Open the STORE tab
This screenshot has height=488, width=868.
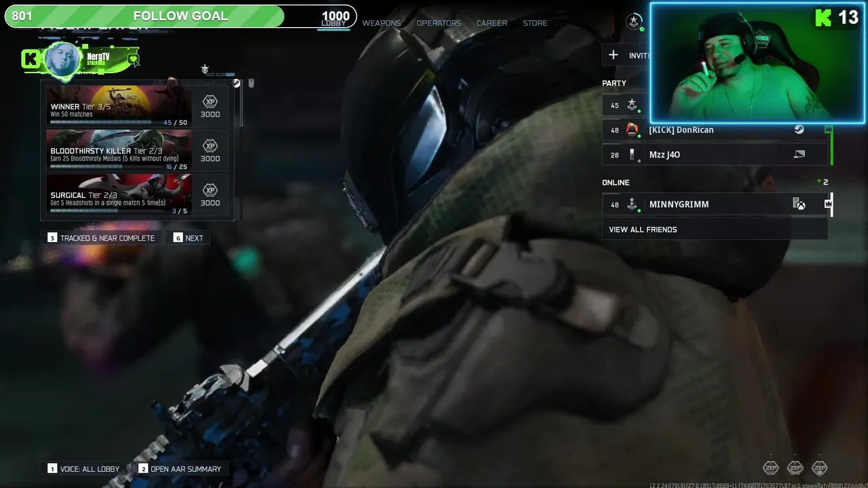[535, 23]
